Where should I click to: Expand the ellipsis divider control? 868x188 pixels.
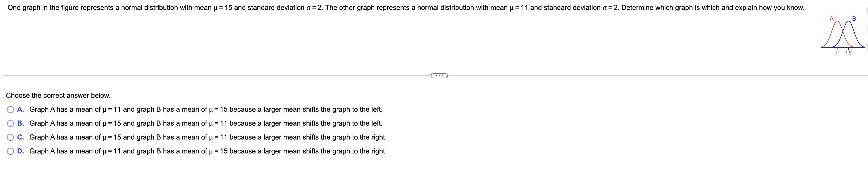[x=439, y=76]
